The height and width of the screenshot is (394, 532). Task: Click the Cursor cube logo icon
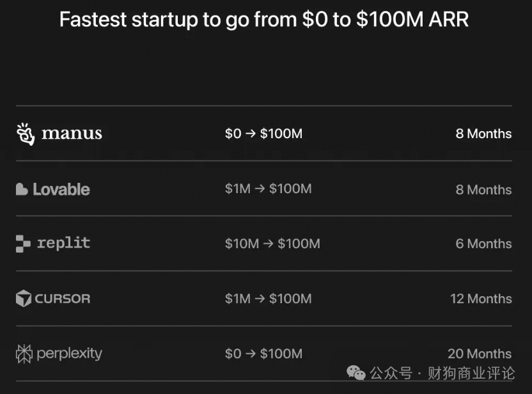(24, 299)
